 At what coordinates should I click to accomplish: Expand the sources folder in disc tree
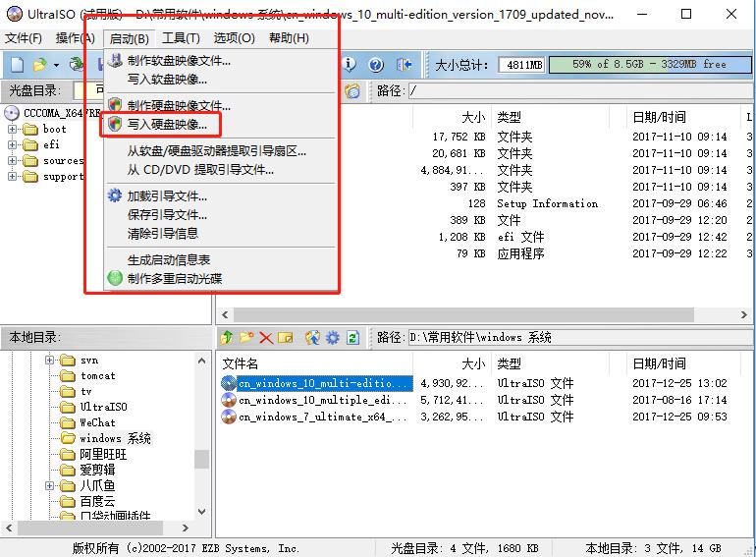(x=13, y=160)
